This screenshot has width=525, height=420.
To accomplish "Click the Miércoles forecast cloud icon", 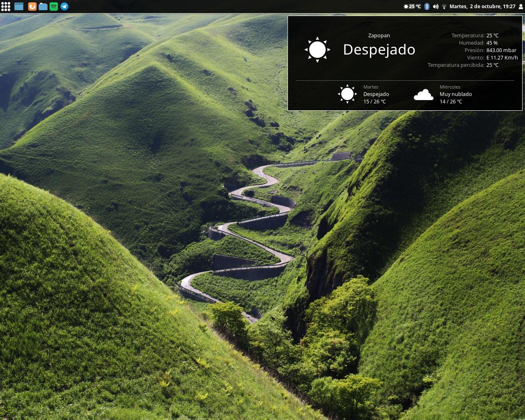I will tap(424, 95).
